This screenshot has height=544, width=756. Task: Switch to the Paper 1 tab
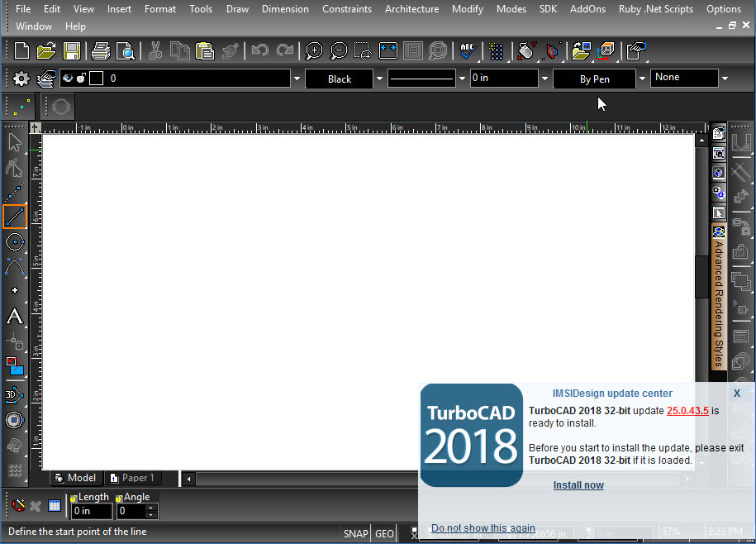pos(132,478)
